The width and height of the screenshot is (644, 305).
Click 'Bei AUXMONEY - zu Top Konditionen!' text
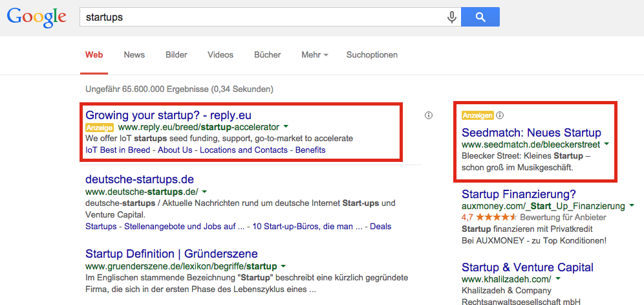point(534,240)
